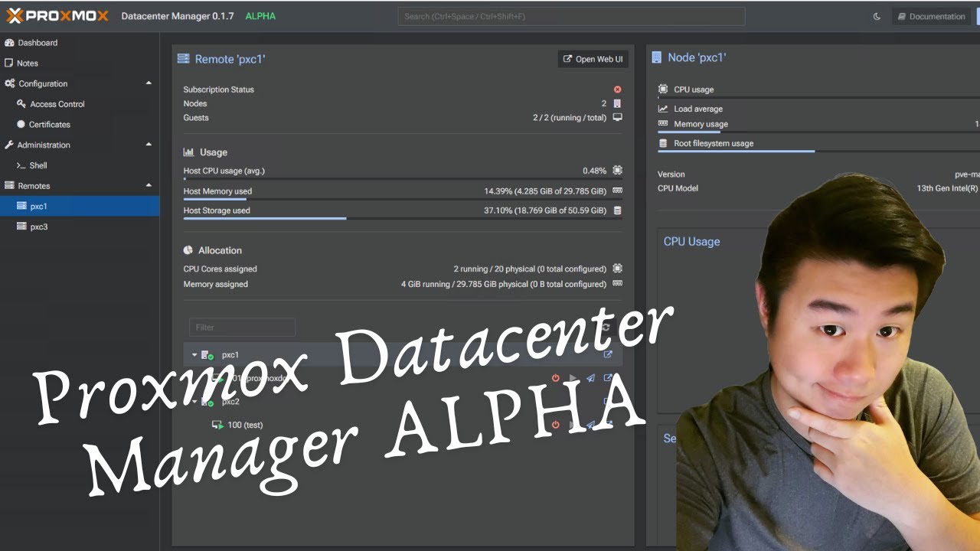Collapse the Configuration section arrow

[x=149, y=83]
